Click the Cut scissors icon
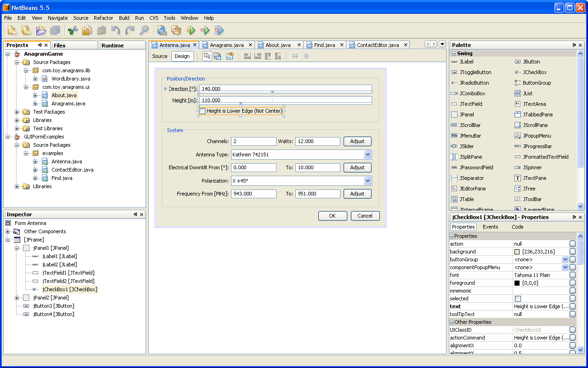This screenshot has width=588, height=368. pyautogui.click(x=73, y=31)
